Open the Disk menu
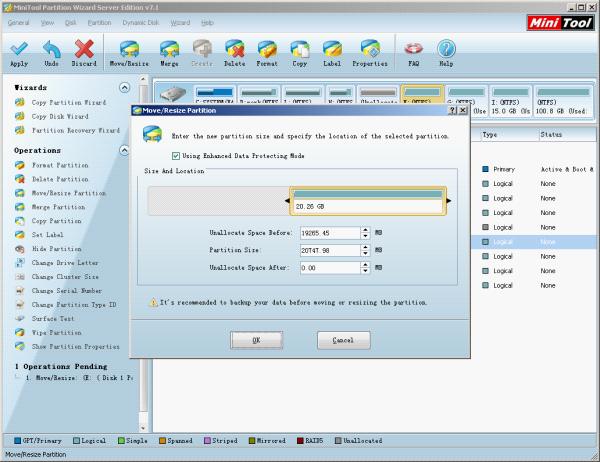Screen dimensions: 600x462 click(x=70, y=23)
